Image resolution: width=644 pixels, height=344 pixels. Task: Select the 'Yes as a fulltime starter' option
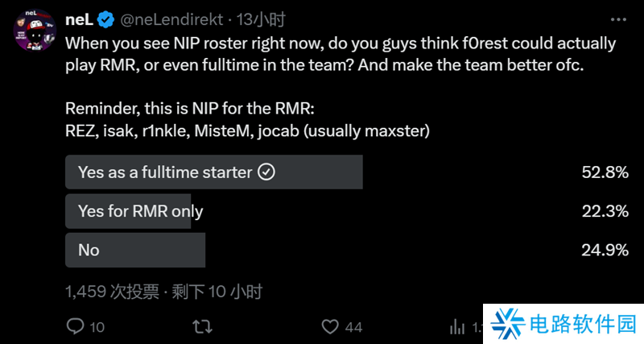[165, 172]
